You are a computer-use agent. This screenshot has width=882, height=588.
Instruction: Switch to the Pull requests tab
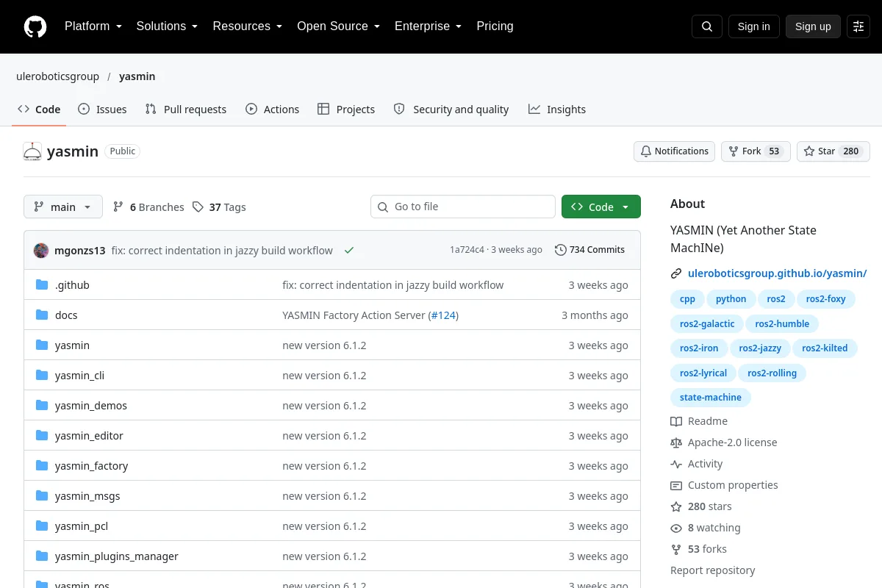pyautogui.click(x=186, y=110)
